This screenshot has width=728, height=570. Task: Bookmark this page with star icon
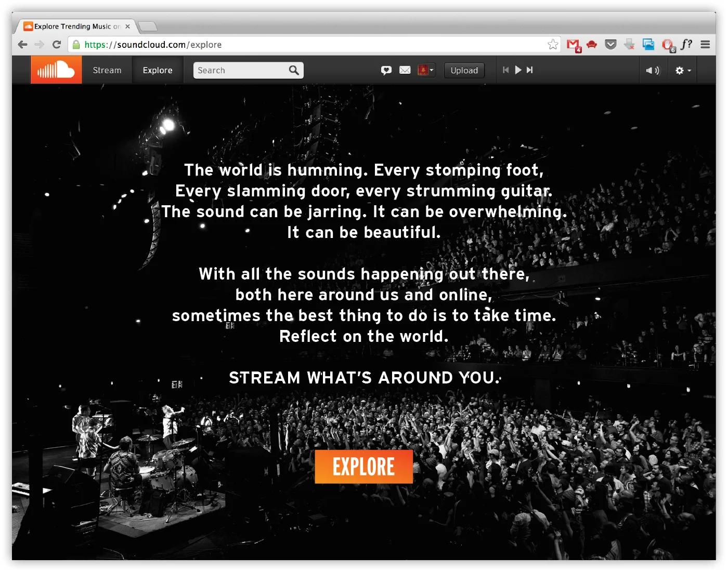click(x=553, y=45)
